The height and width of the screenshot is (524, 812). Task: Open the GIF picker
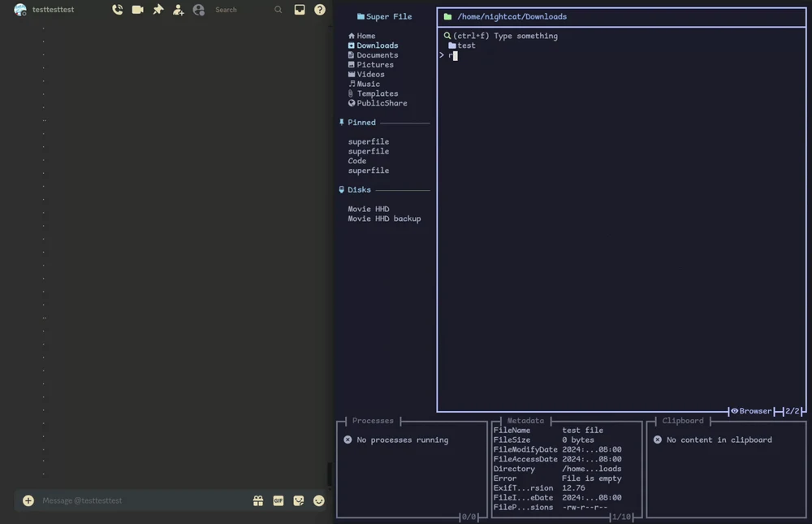point(278,500)
